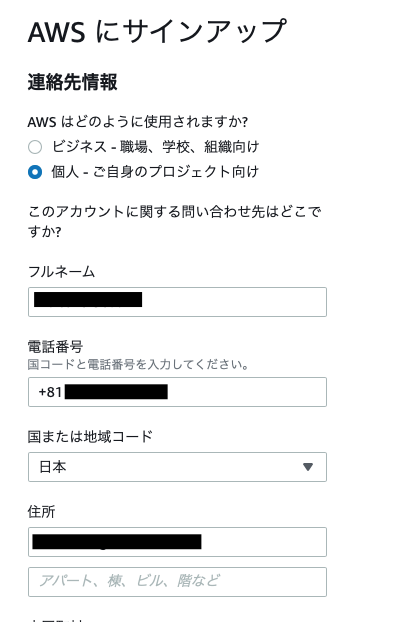Image resolution: width=393 pixels, height=622 pixels.
Task: Click the 国コードと電話番号を入力してください hint text
Action: (x=138, y=364)
